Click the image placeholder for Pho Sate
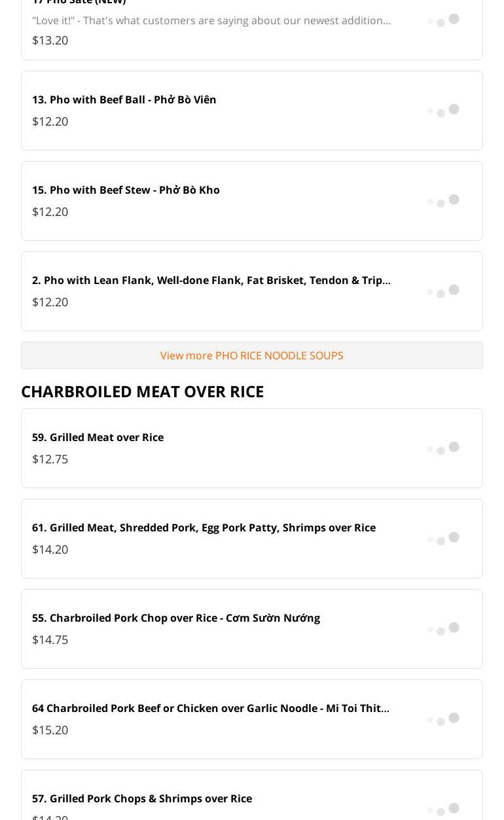Image resolution: width=504 pixels, height=820 pixels. click(443, 20)
